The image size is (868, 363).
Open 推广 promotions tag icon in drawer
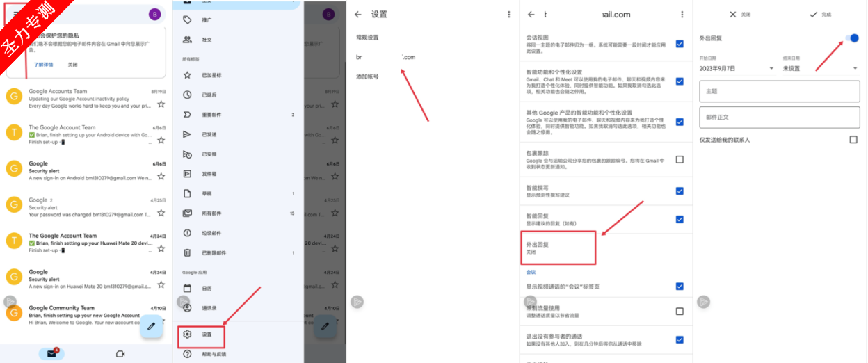[x=186, y=20]
